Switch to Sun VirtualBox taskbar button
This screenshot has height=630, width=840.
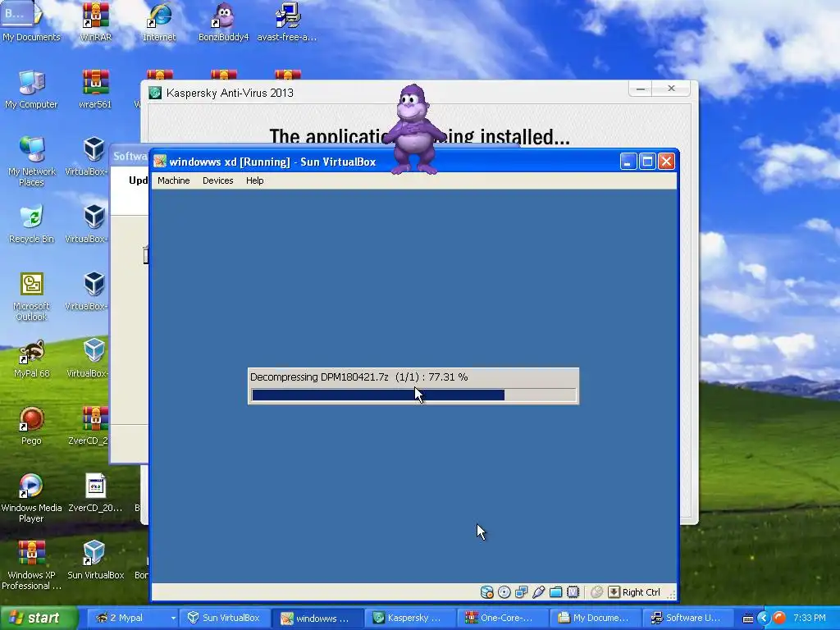[x=224, y=618]
